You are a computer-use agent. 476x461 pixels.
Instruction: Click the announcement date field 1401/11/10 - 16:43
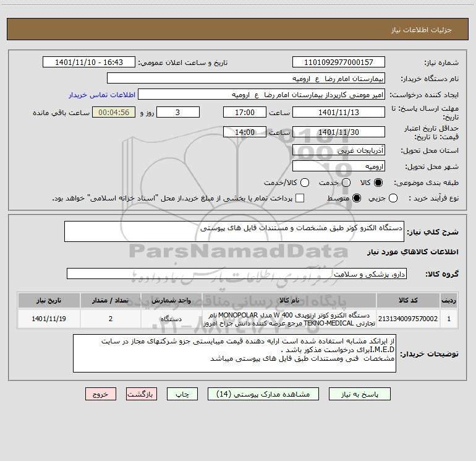point(89,62)
